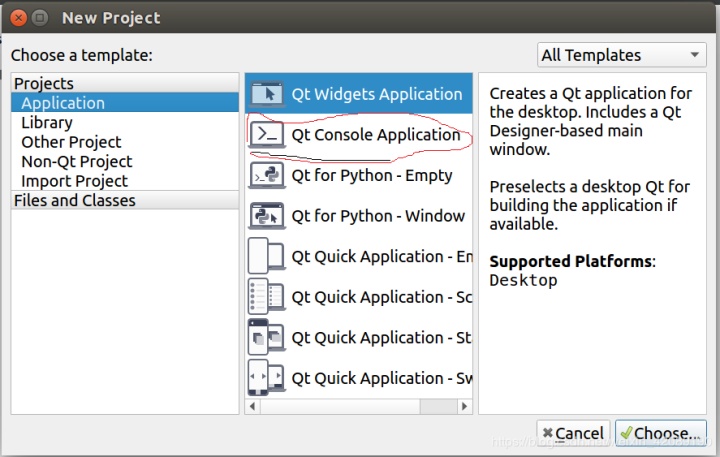Click the left arrow of template list scrollbar

pos(252,406)
